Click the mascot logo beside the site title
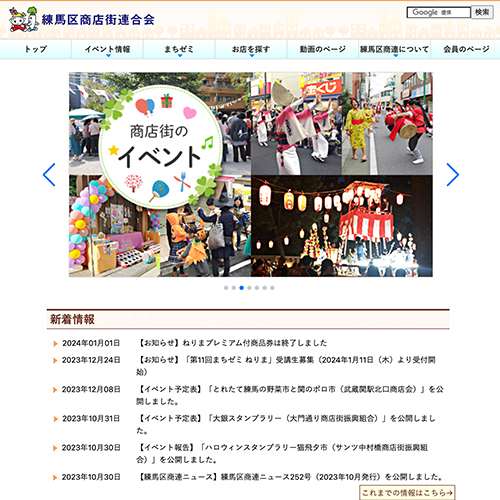The width and height of the screenshot is (500, 500). point(24,19)
